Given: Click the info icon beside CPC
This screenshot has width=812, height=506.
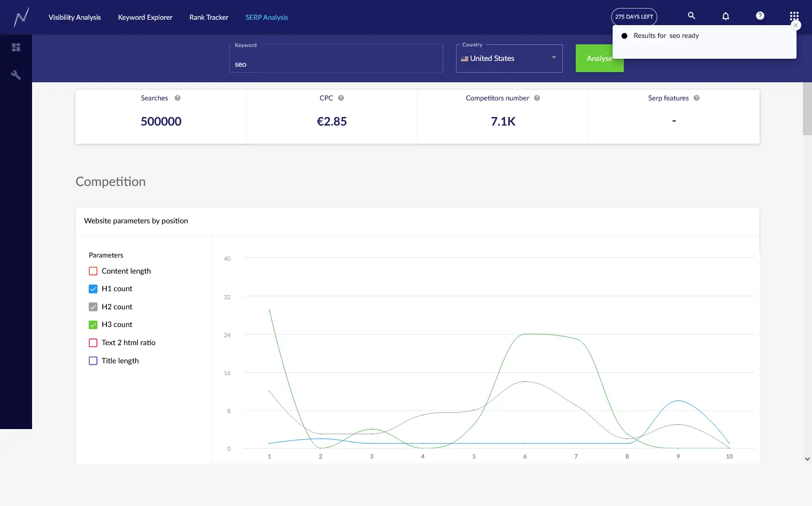Looking at the screenshot, I should coord(341,98).
